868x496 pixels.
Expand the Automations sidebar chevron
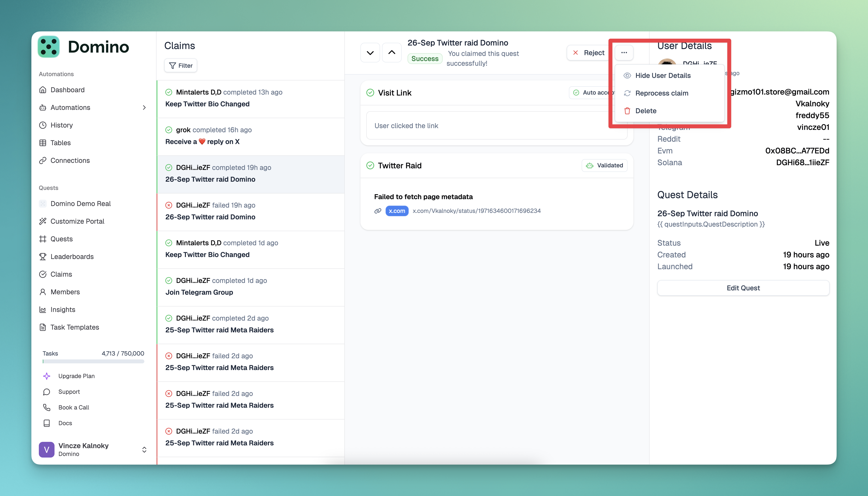144,108
